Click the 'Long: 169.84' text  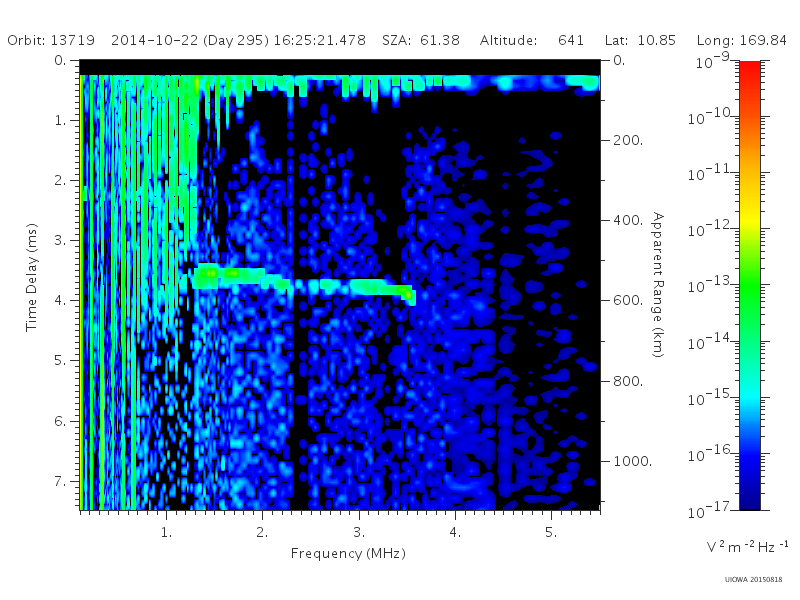pos(742,40)
